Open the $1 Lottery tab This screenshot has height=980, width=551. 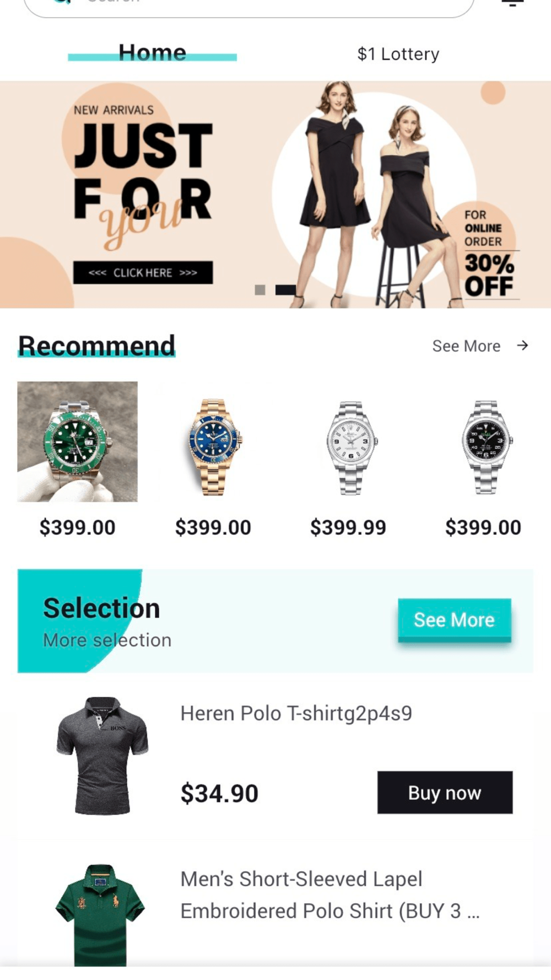click(398, 54)
